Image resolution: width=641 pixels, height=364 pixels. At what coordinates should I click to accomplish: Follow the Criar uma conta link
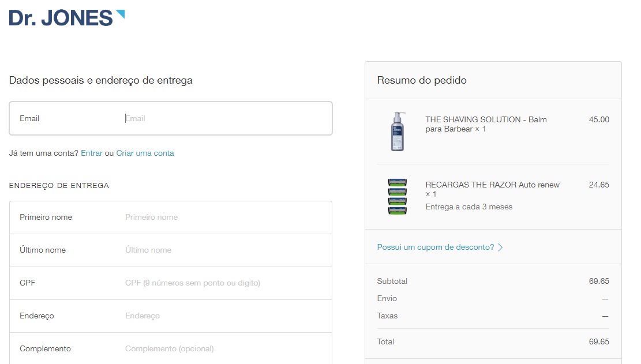point(145,153)
